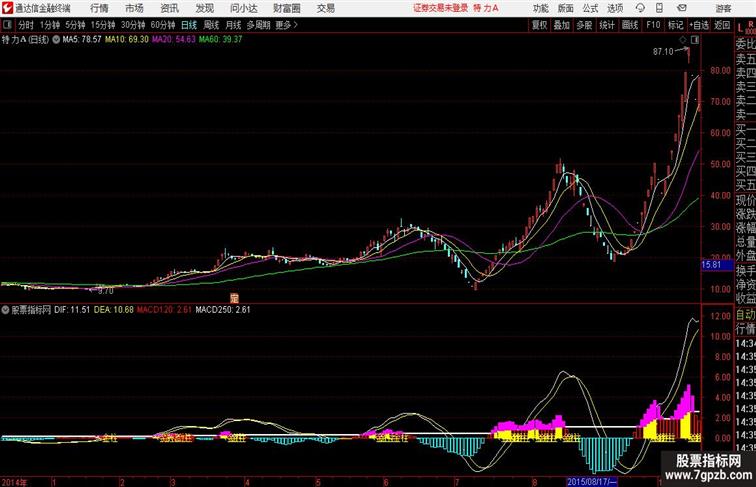The width and height of the screenshot is (756, 487).
Task: Click the red L icon in the right panel
Action: (740, 28)
